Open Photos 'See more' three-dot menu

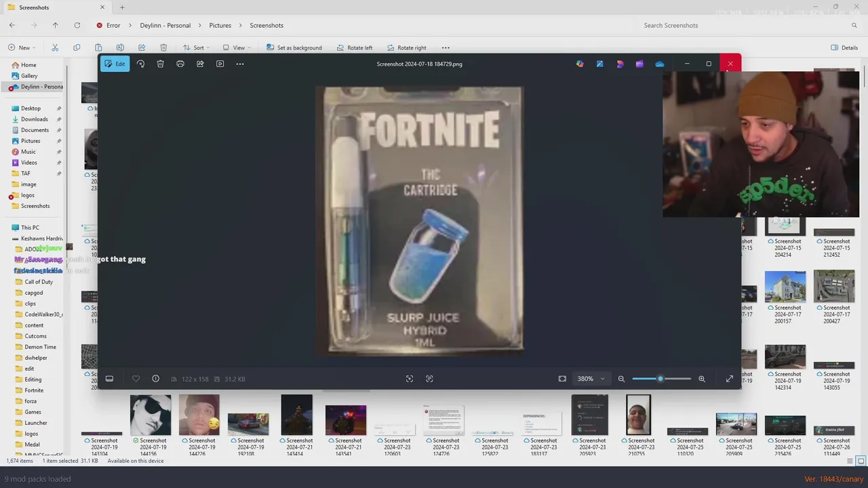point(240,64)
